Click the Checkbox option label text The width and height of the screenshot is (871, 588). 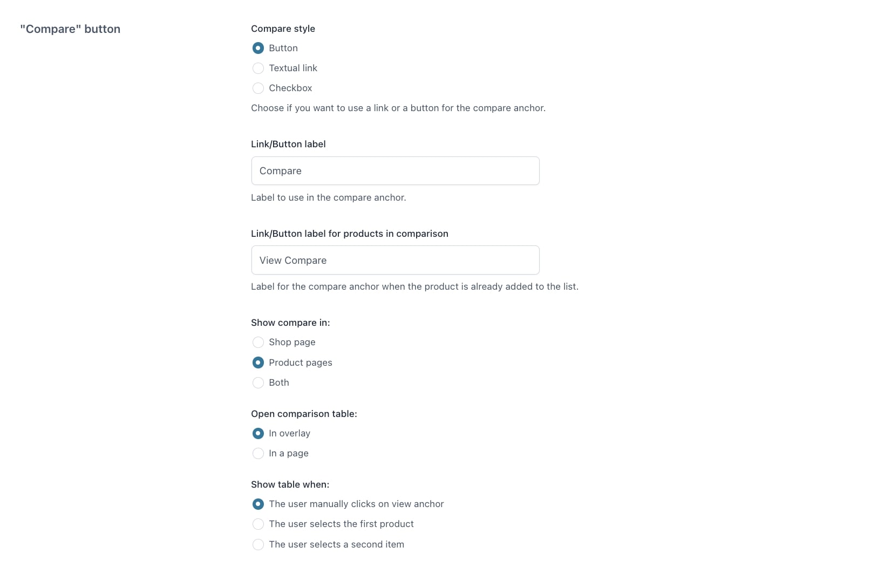point(290,88)
